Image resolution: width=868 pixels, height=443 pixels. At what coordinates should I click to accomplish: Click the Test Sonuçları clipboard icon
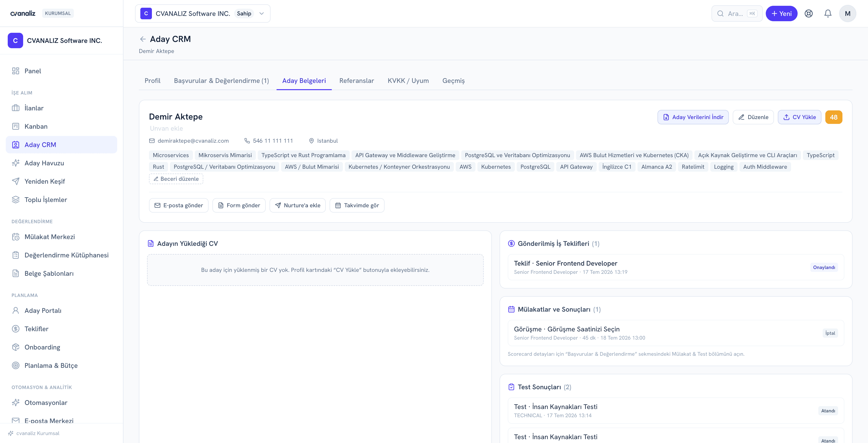point(511,387)
